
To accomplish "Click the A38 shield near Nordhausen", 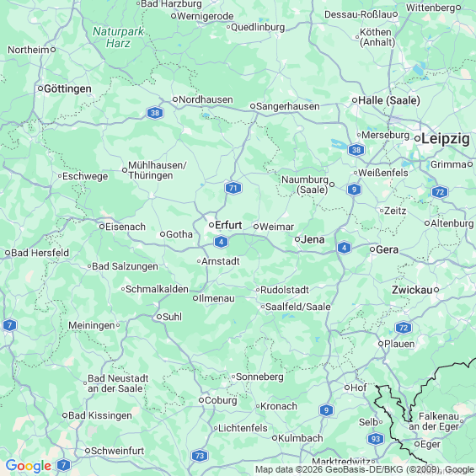I will pos(155,113).
